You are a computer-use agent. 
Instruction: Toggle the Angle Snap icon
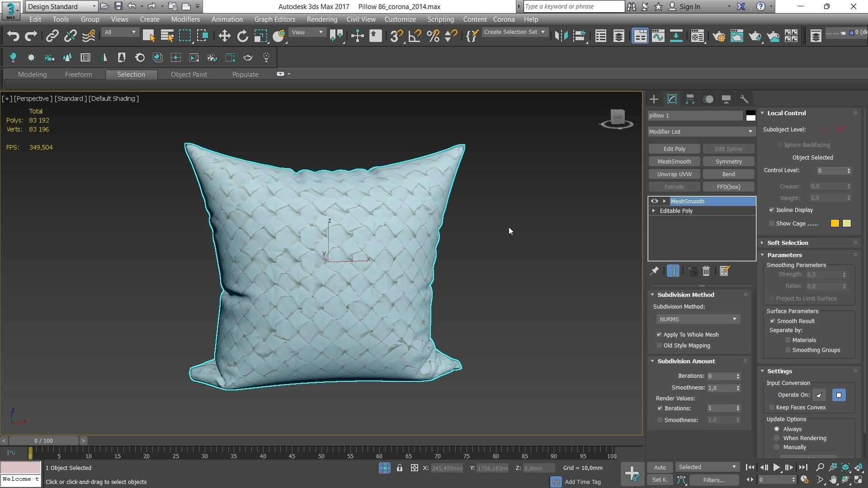coord(415,36)
